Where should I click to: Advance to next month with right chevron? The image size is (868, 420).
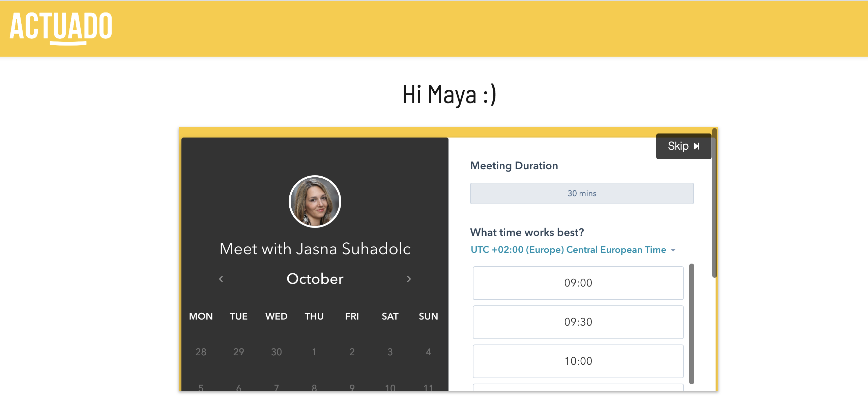point(409,279)
